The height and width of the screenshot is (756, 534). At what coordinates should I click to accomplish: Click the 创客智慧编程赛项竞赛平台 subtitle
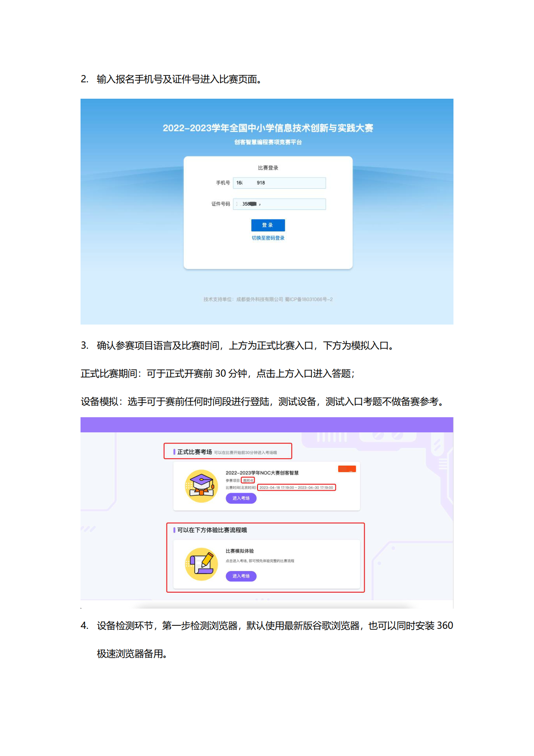coord(268,142)
